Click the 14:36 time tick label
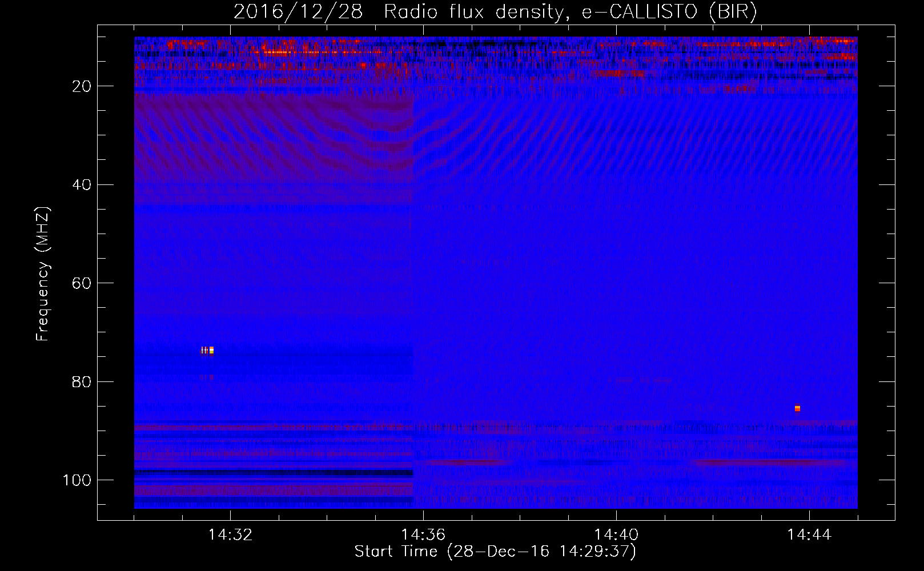 coord(423,534)
